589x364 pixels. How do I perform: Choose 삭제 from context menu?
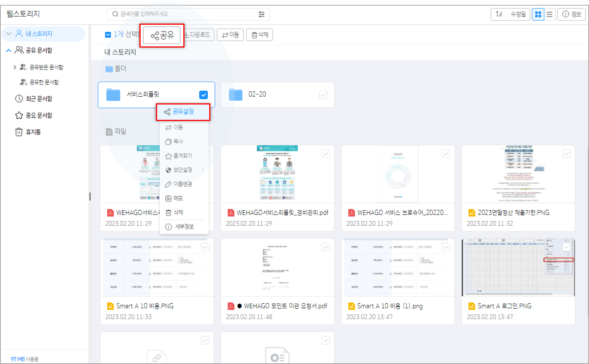point(184,213)
